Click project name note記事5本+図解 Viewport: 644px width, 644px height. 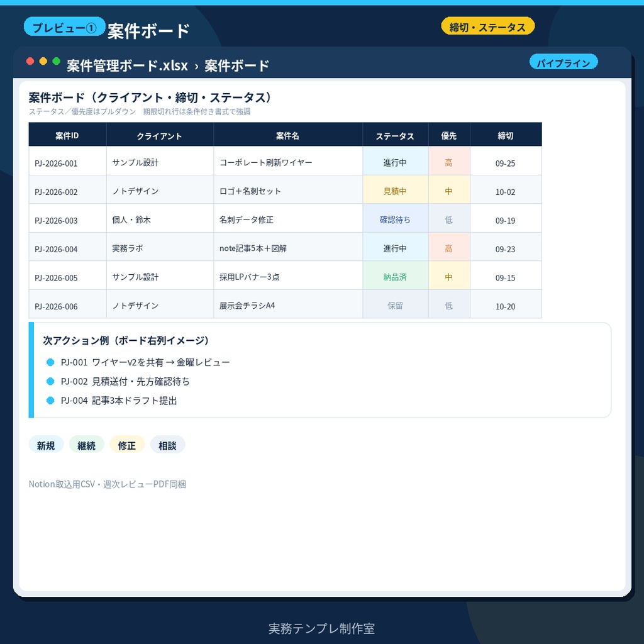pyautogui.click(x=288, y=247)
